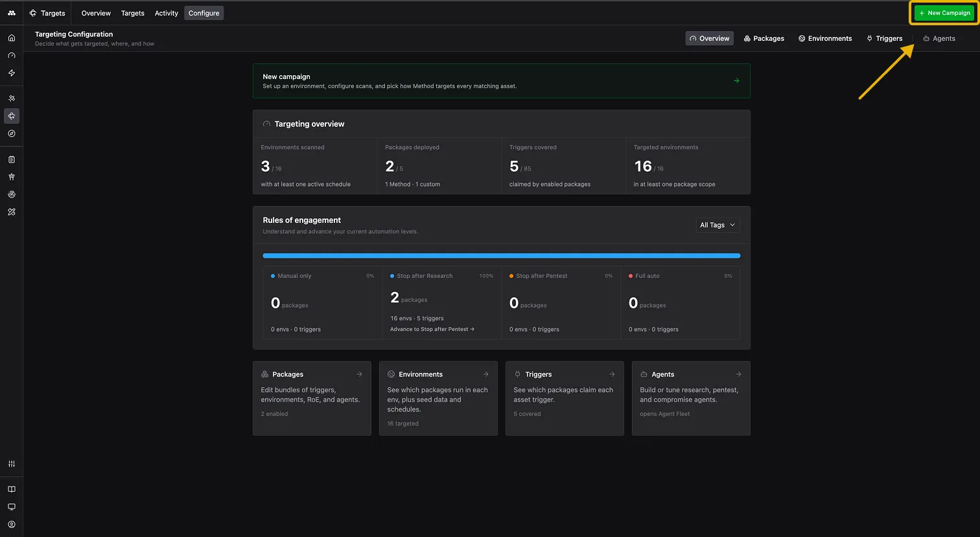Click the Stop after Research level label
This screenshot has width=980, height=537.
425,276
